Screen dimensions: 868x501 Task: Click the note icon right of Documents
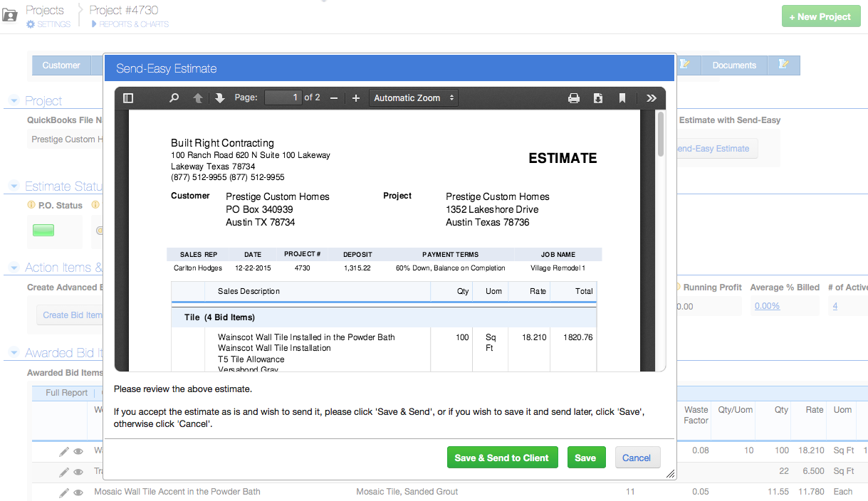pos(783,65)
